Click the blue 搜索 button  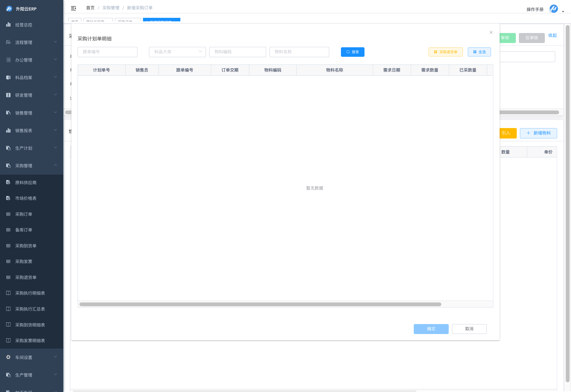point(352,52)
